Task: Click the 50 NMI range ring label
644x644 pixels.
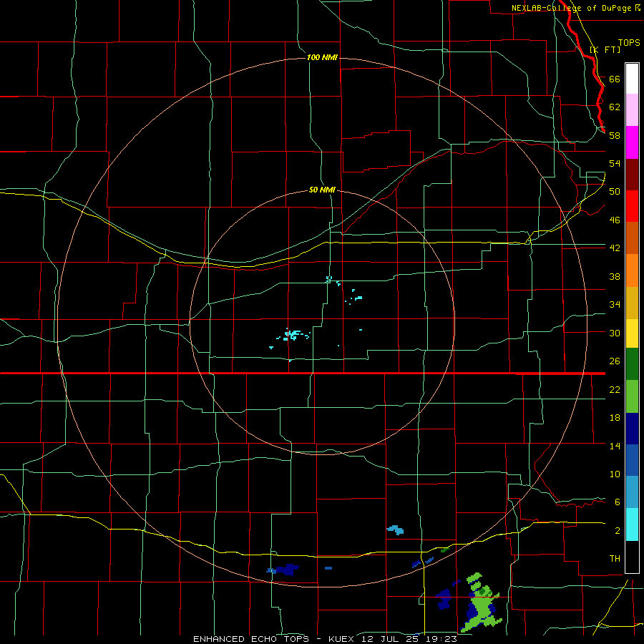Action: click(x=322, y=190)
